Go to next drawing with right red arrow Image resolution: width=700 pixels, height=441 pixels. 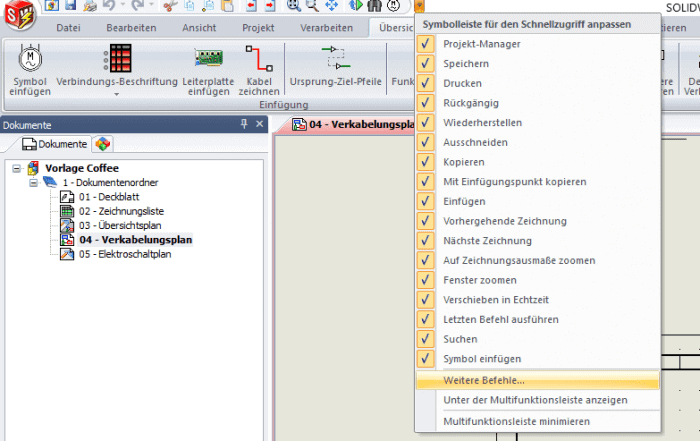270,5
